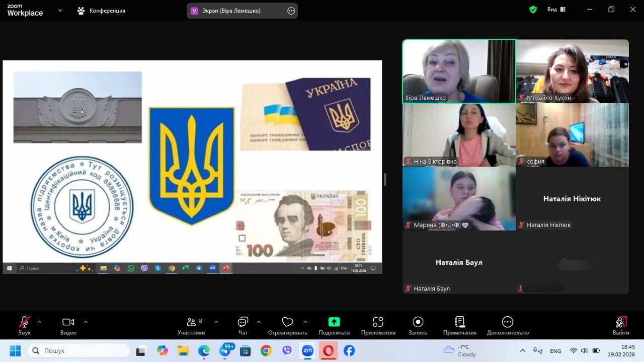644x362 pixels.
Task: Select the Conference tab at the top
Action: click(101, 11)
